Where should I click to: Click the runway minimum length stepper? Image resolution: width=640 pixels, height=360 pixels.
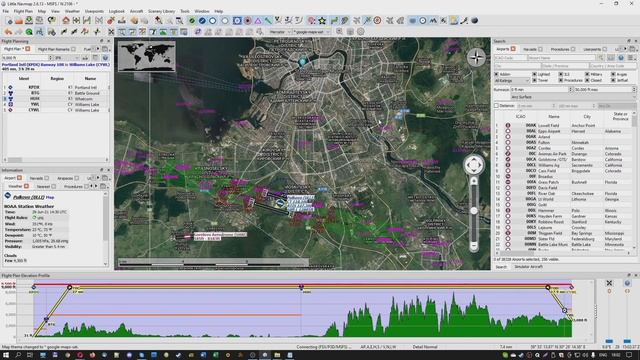point(571,89)
